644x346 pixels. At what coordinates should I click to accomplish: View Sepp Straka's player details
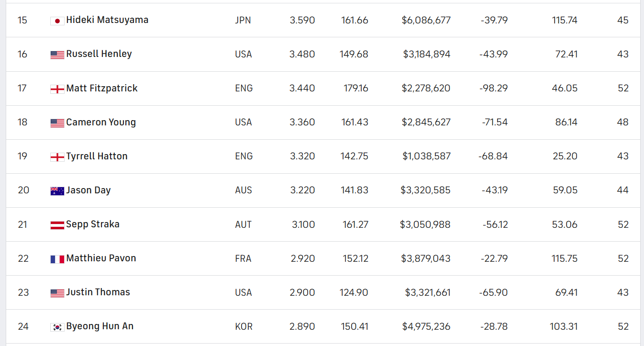[x=93, y=224]
